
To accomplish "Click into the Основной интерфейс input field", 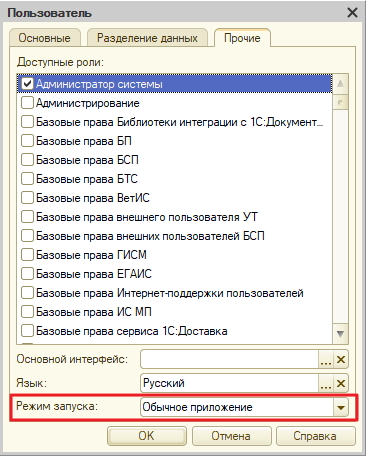I will (230, 359).
